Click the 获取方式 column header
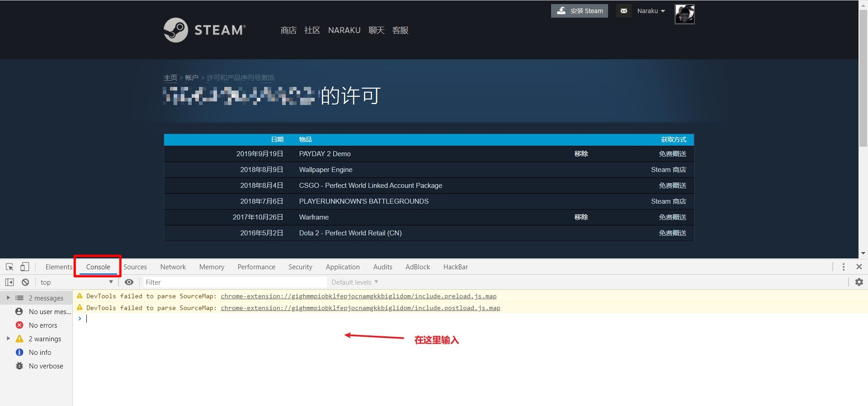 674,139
